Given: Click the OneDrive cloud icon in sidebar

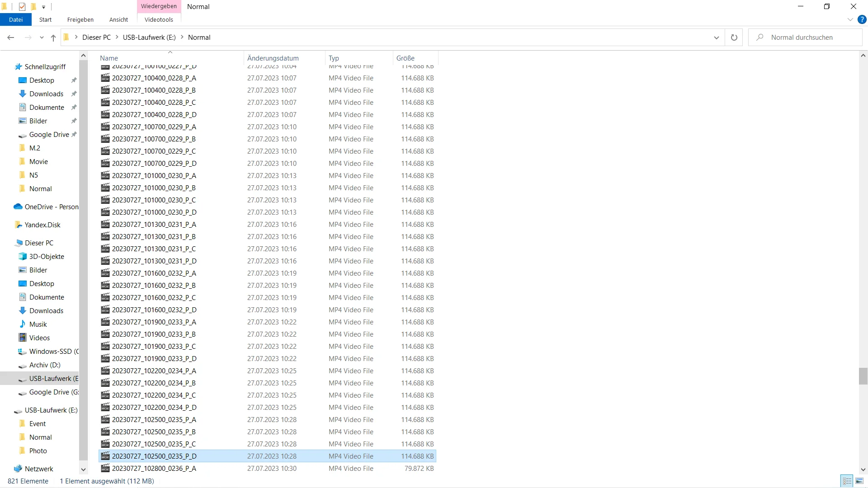Looking at the screenshot, I should (x=18, y=206).
